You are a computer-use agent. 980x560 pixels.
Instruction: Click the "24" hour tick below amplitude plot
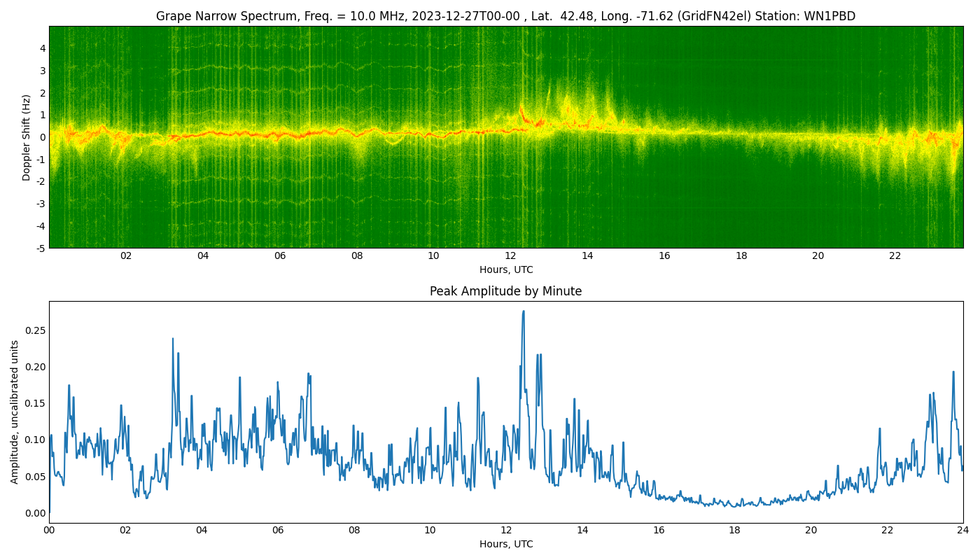[x=962, y=531]
